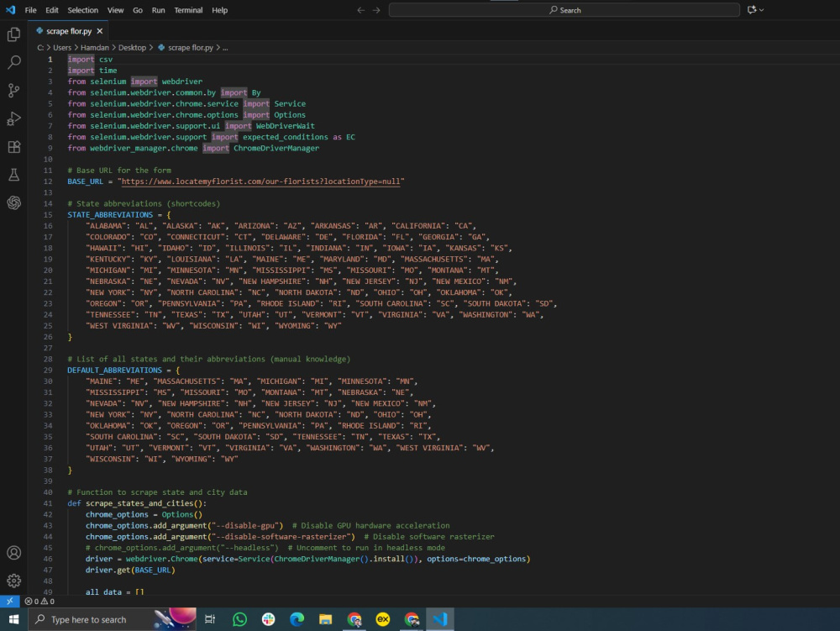The width and height of the screenshot is (840, 631).
Task: Click the breadcrumb ellipsis symbol segment
Action: coord(225,48)
